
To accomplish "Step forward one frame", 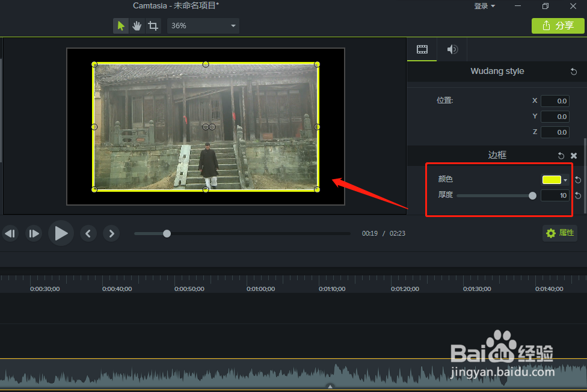I will coord(34,233).
